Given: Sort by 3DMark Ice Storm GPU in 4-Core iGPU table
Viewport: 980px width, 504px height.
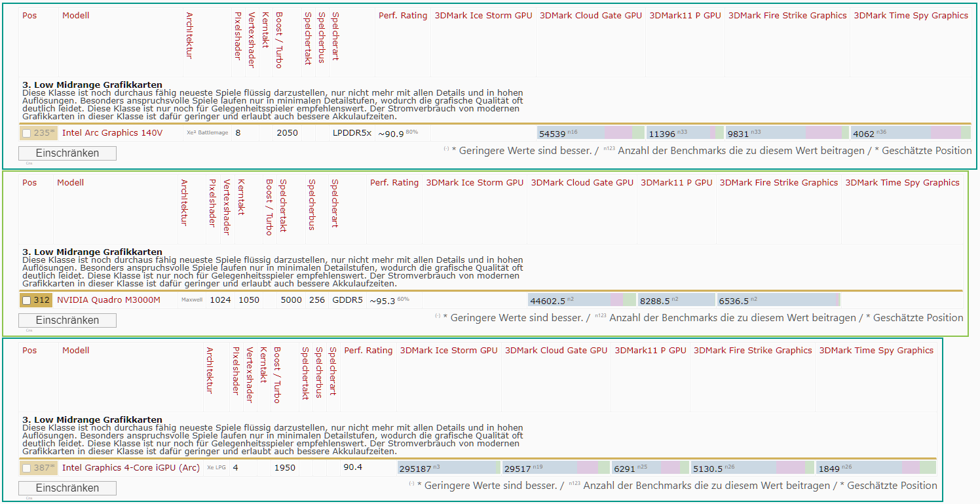Looking at the screenshot, I should 449,351.
